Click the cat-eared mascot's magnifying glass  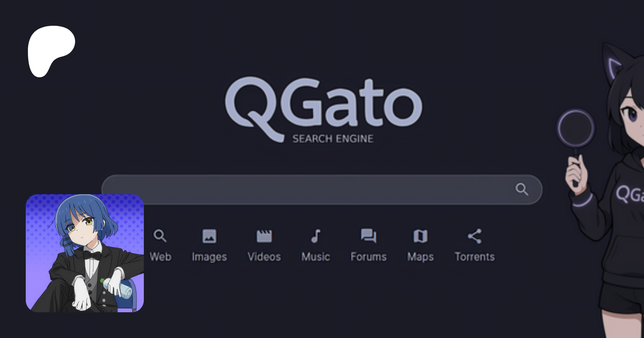click(576, 129)
